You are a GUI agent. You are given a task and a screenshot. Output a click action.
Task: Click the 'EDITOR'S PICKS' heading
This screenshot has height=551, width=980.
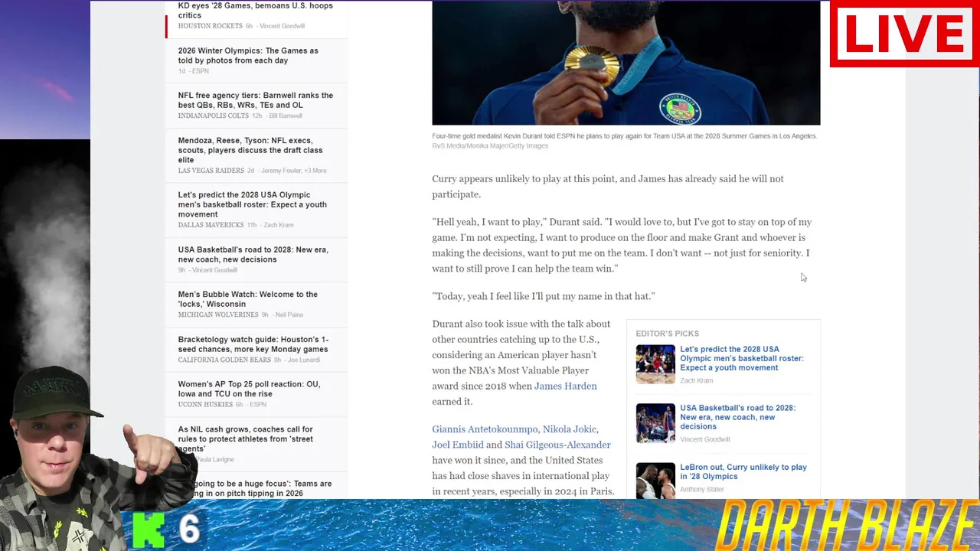pos(667,334)
